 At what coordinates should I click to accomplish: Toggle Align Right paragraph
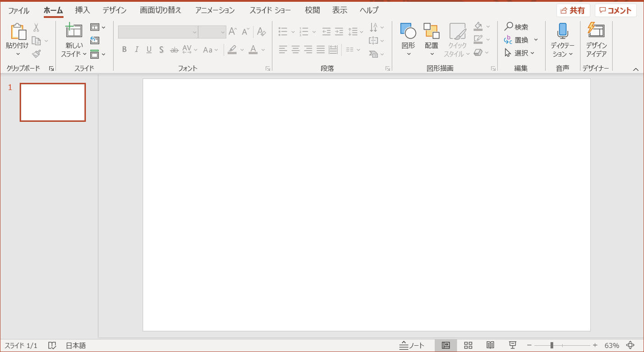pyautogui.click(x=308, y=50)
